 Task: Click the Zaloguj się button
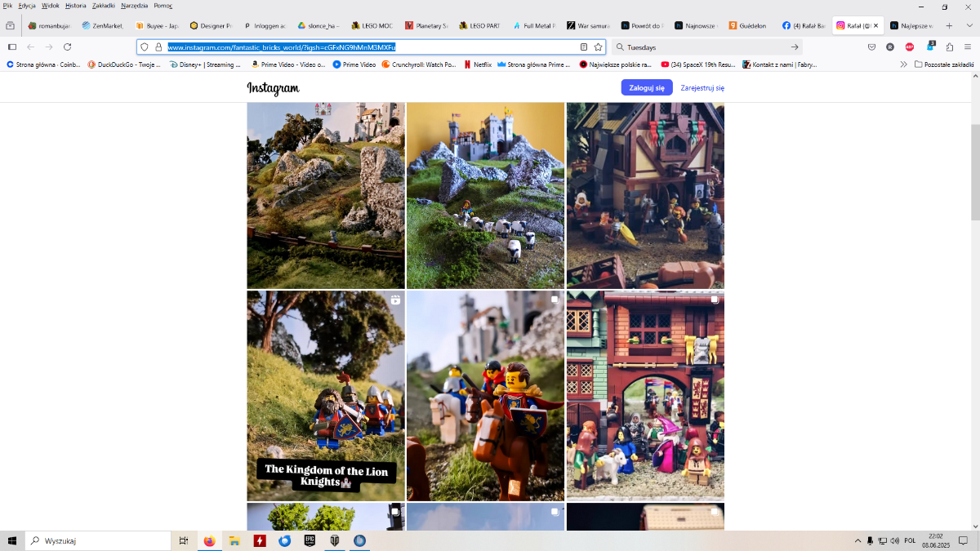click(x=646, y=87)
